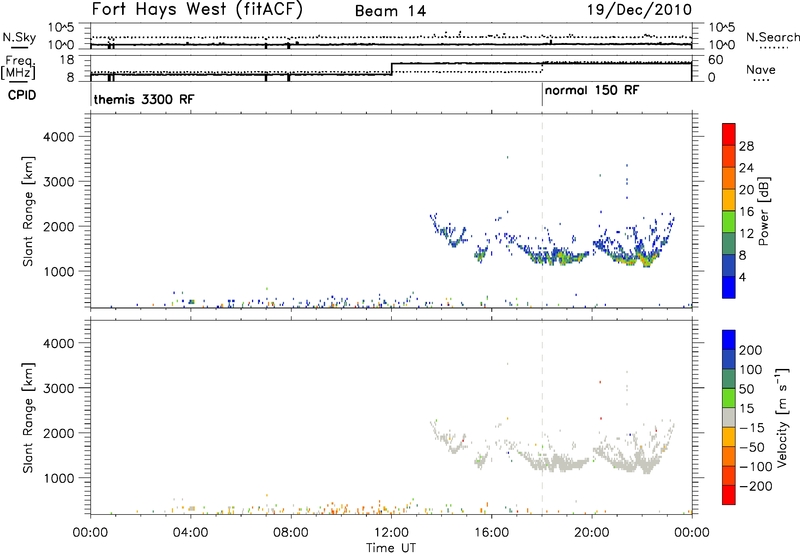Pick the blue top segment of Velocity colorbar

click(729, 340)
